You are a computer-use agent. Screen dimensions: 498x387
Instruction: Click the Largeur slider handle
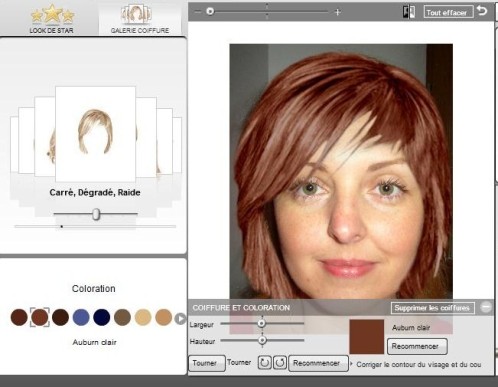tap(262, 323)
